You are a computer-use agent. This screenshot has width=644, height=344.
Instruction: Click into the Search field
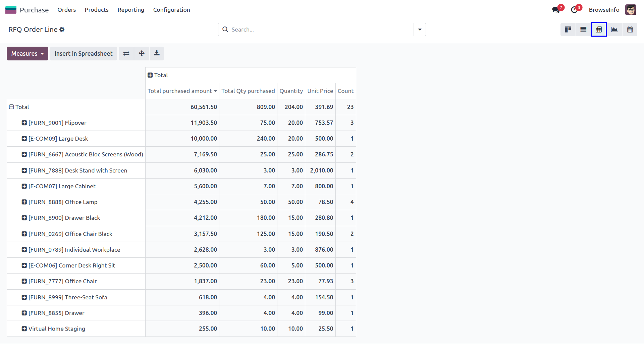click(319, 30)
